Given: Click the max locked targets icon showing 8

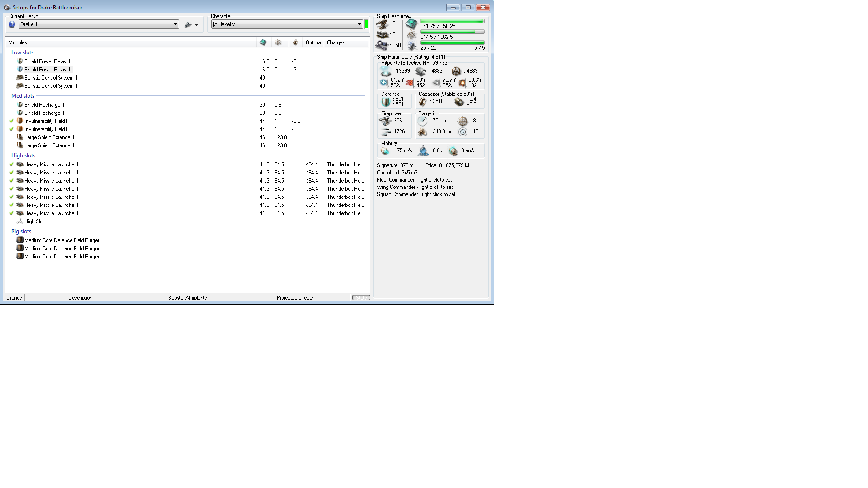Looking at the screenshot, I should 462,121.
